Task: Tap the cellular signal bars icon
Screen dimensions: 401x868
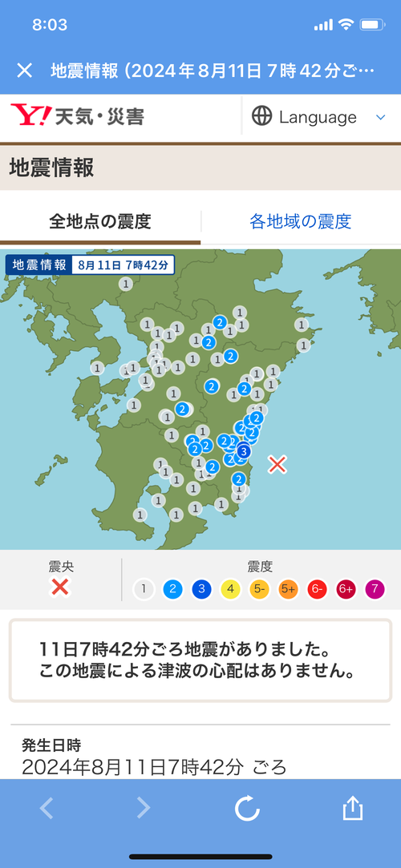Action: (x=324, y=26)
